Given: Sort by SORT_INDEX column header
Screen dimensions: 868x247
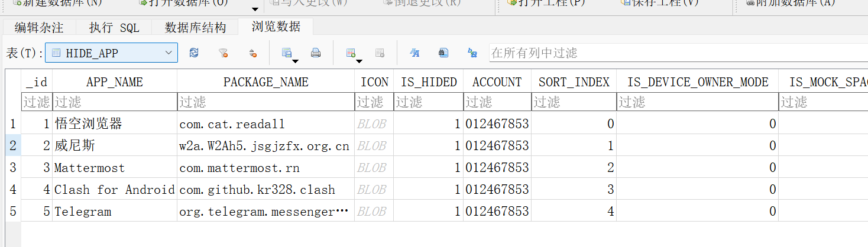Looking at the screenshot, I should [x=574, y=82].
